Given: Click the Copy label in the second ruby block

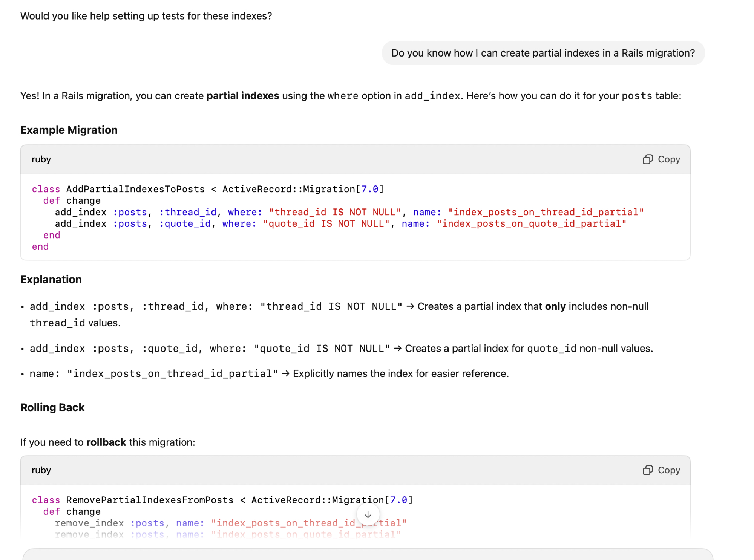Looking at the screenshot, I should click(x=668, y=470).
